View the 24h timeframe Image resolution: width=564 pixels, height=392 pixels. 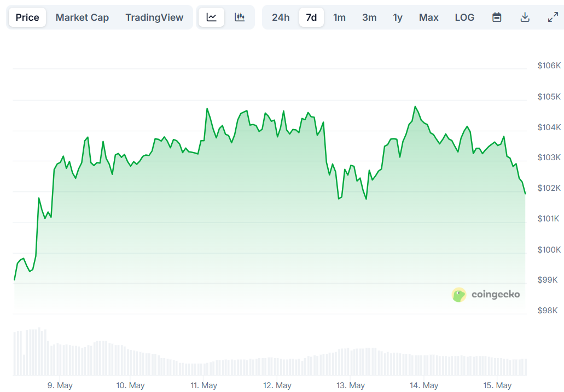[281, 17]
